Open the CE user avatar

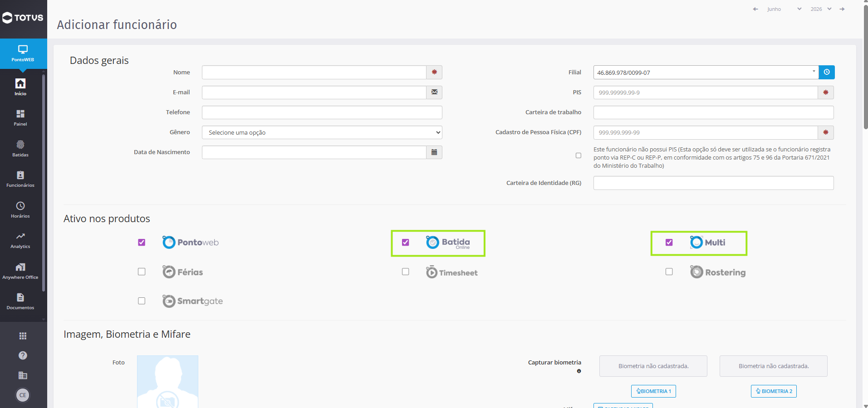23,395
